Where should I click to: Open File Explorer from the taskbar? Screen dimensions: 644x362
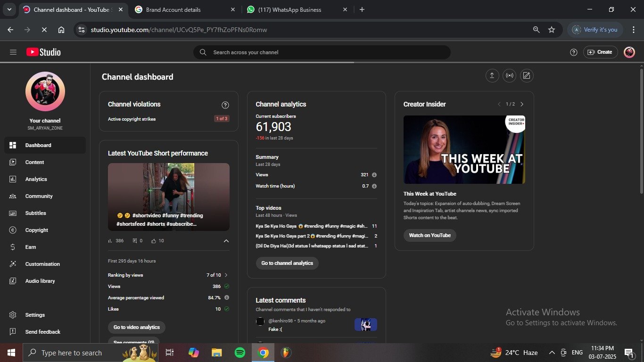pos(217,353)
